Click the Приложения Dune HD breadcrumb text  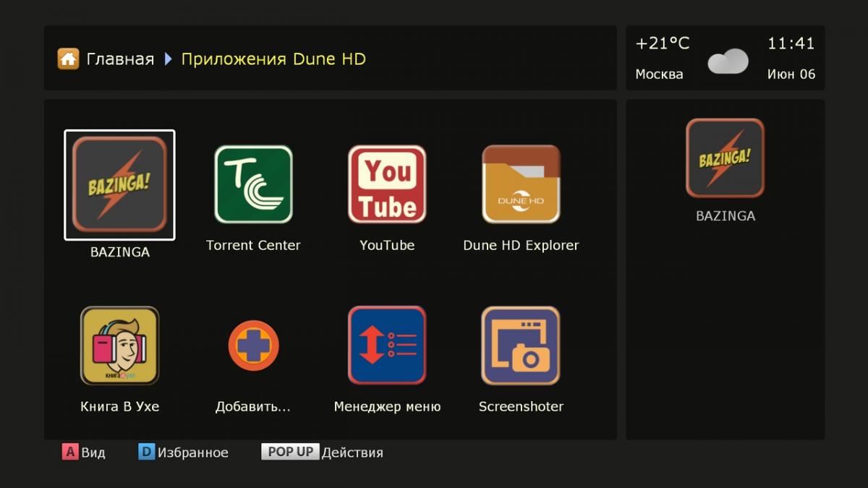click(273, 59)
